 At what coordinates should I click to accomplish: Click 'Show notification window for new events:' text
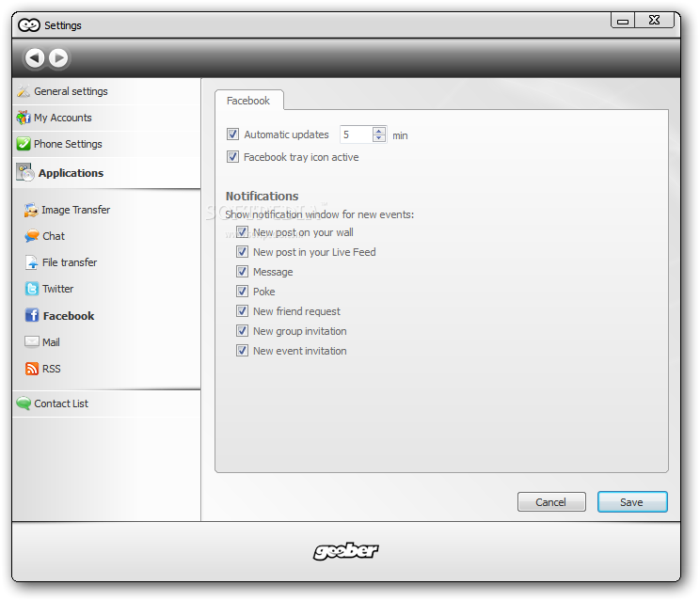pyautogui.click(x=320, y=214)
